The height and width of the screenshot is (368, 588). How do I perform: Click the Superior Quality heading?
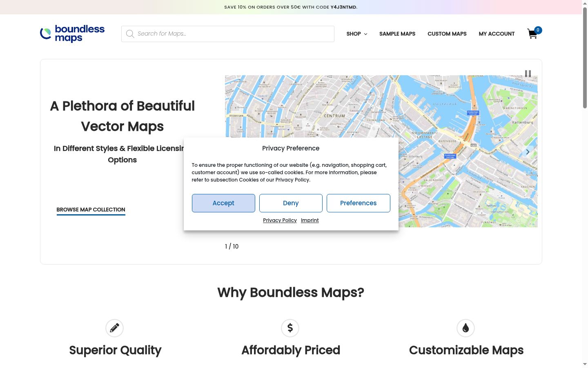click(115, 350)
